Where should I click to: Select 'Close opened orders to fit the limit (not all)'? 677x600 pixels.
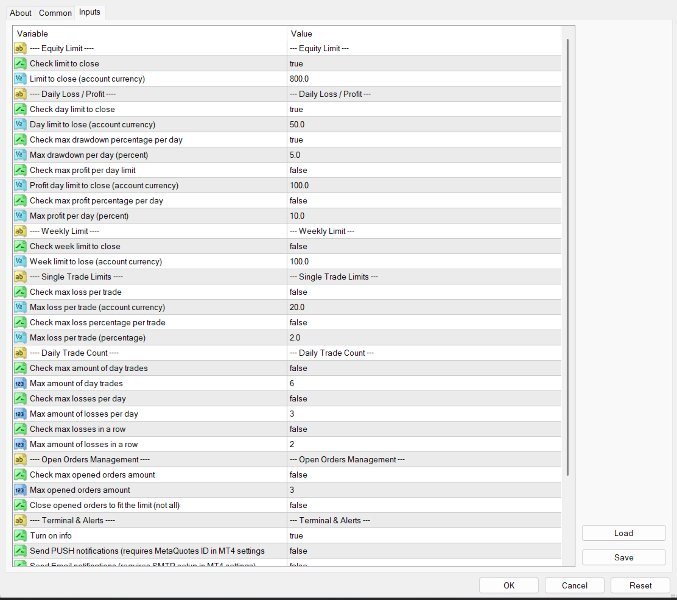[x=104, y=505]
